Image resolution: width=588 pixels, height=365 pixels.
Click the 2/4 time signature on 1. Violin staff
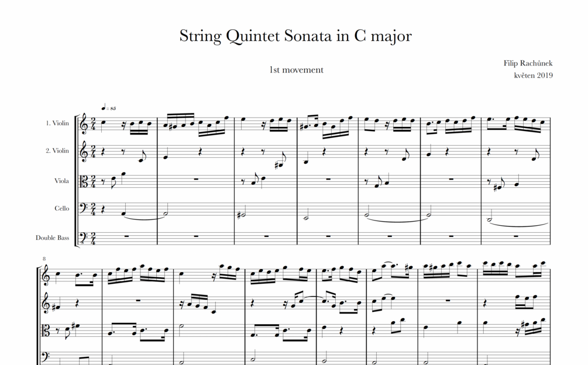tap(92, 124)
